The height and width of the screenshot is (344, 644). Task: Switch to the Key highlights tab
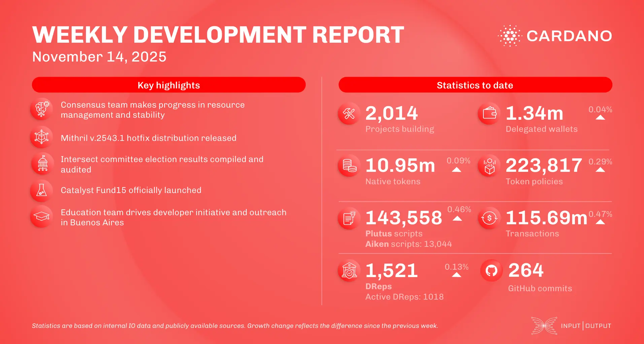[168, 85]
